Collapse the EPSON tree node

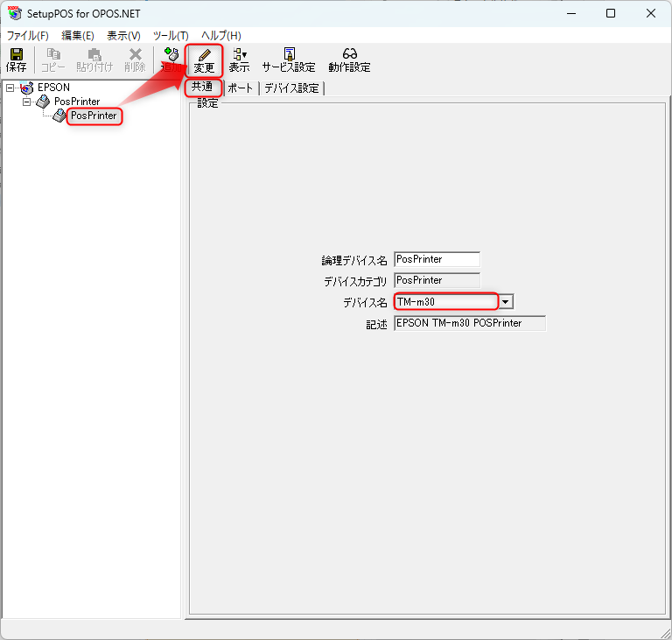pyautogui.click(x=10, y=88)
